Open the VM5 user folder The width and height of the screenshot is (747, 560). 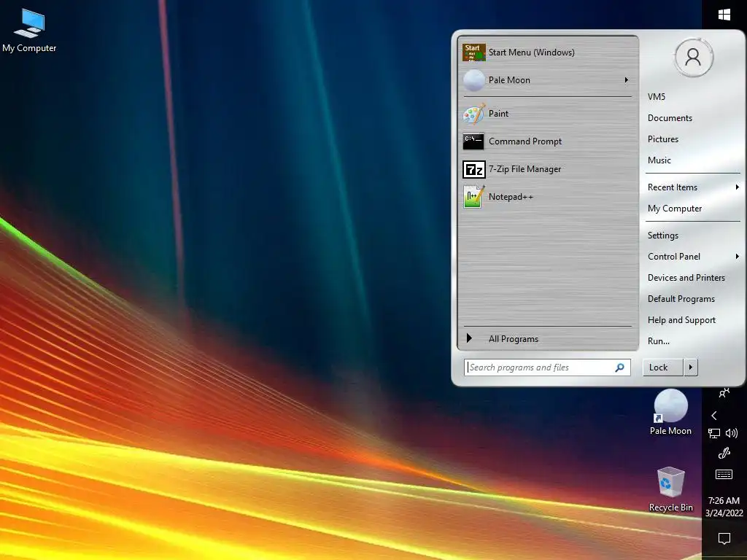tap(656, 97)
